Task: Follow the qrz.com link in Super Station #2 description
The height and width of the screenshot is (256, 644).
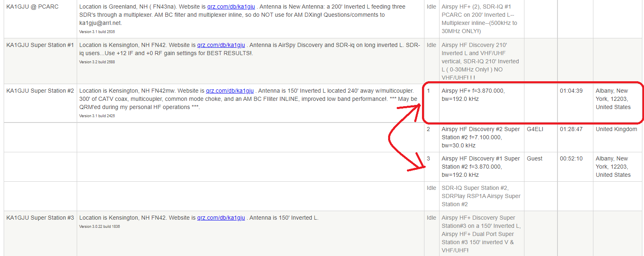Action: click(x=230, y=91)
